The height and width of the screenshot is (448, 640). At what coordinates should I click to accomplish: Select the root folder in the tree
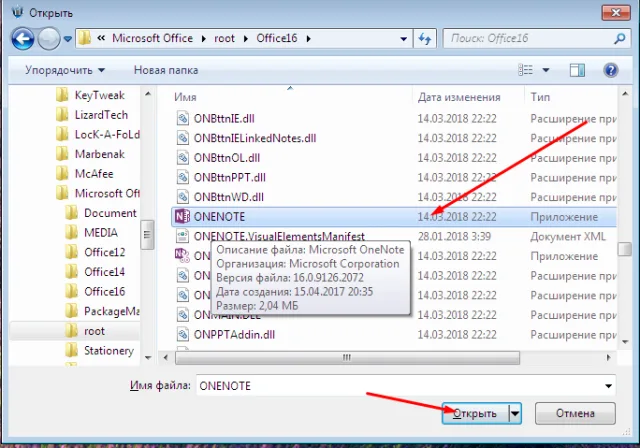click(85, 331)
